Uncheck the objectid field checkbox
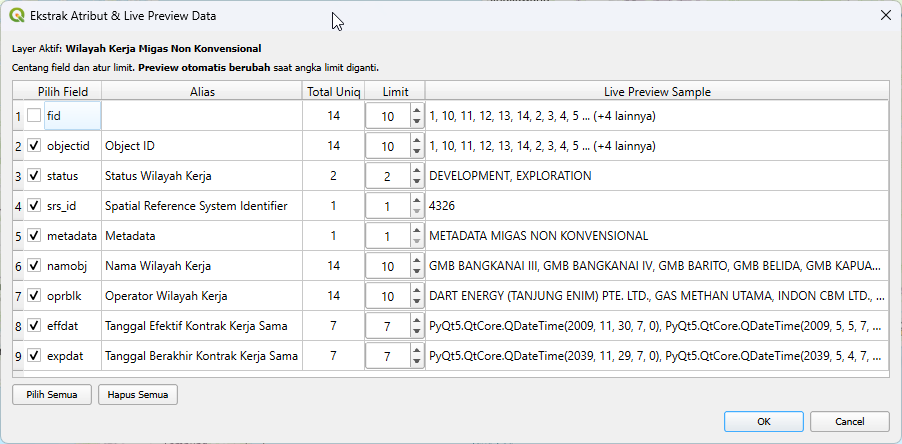902x444 pixels. (x=34, y=146)
